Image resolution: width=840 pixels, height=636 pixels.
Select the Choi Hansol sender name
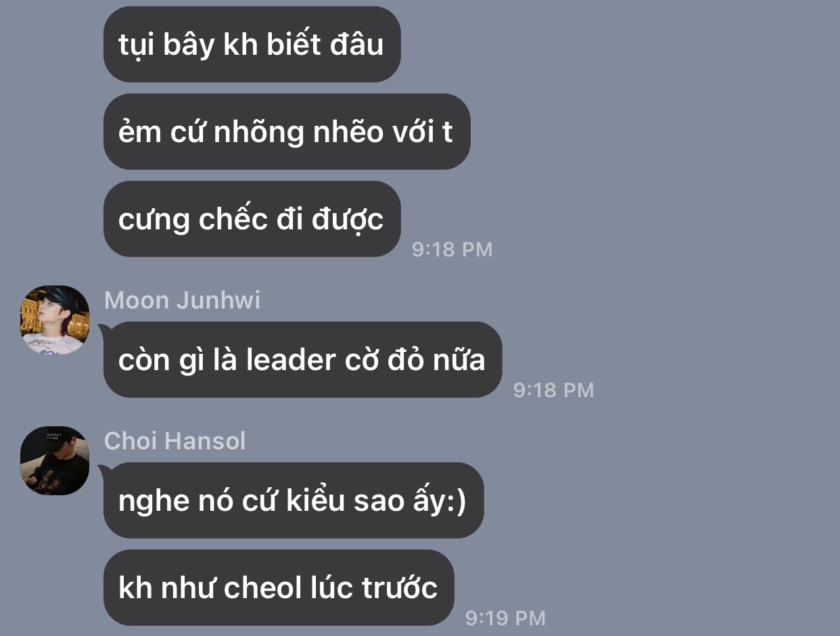point(175,441)
